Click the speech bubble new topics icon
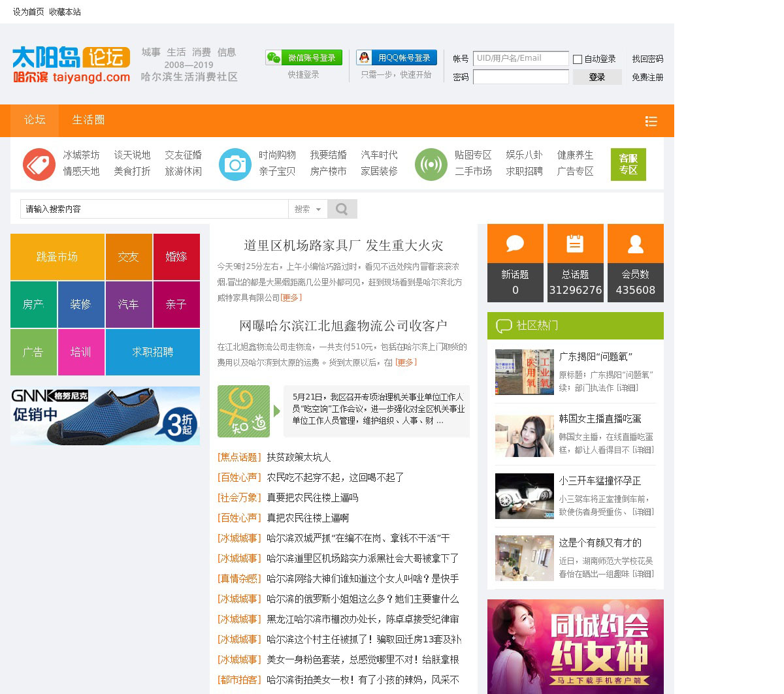The height and width of the screenshot is (694, 784). 515,244
